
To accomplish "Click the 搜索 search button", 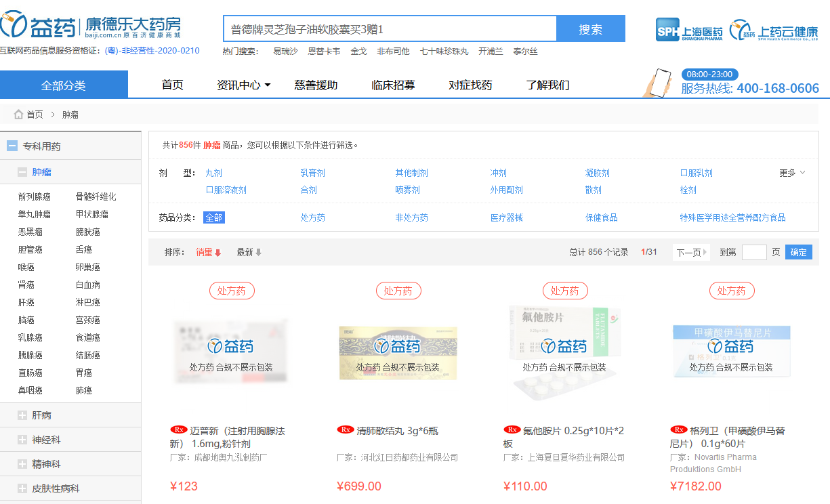I will (590, 29).
